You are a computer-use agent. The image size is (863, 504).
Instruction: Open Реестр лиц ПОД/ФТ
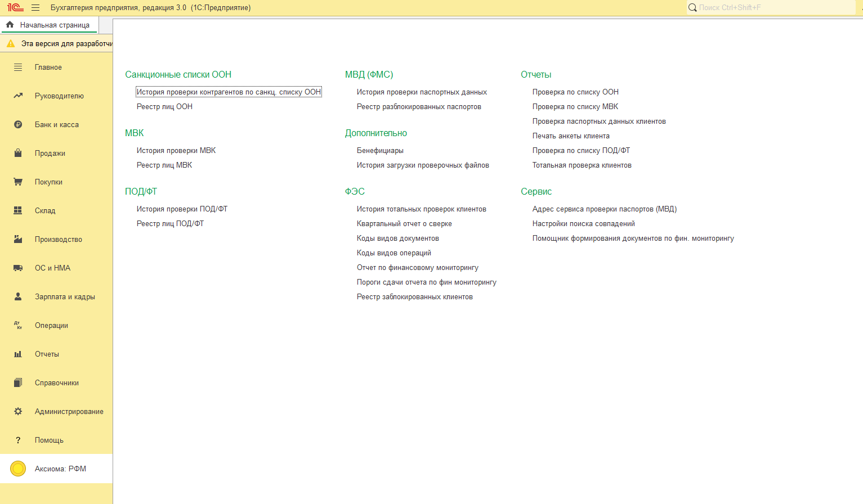pyautogui.click(x=170, y=223)
